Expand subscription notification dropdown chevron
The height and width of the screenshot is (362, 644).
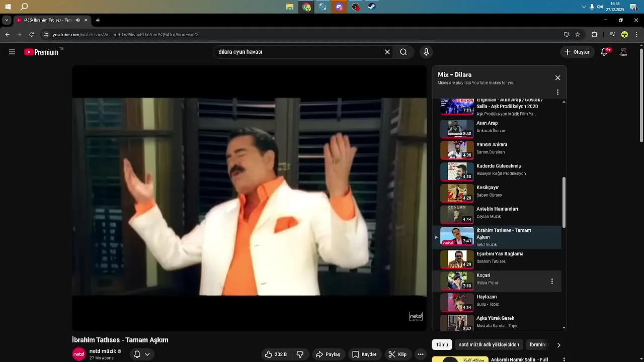pyautogui.click(x=147, y=354)
